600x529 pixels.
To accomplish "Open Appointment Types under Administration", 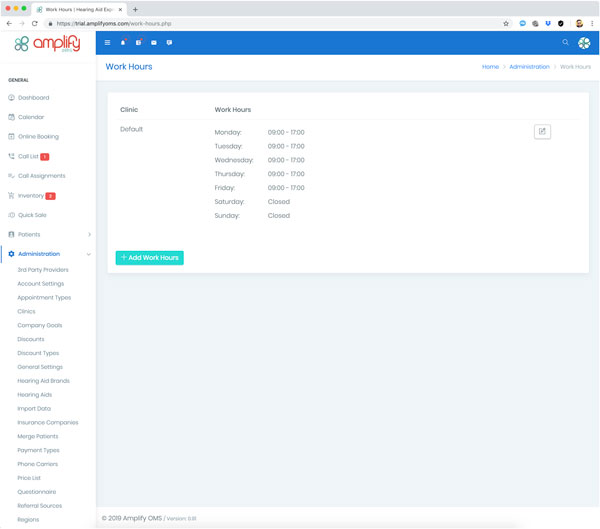I will (44, 298).
